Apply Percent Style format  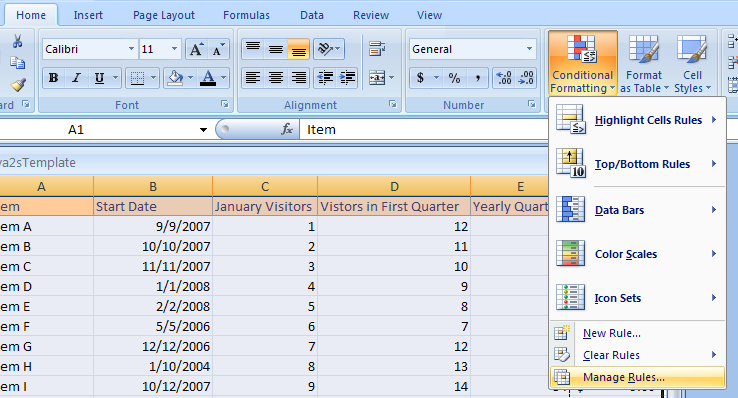click(454, 78)
